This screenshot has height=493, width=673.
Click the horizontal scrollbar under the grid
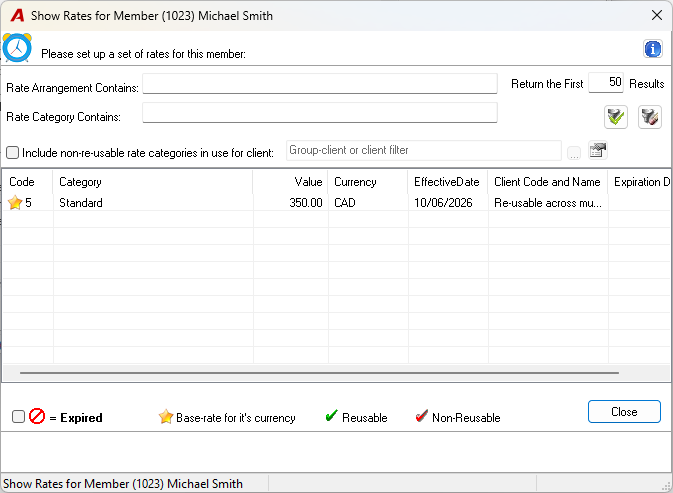[x=319, y=373]
